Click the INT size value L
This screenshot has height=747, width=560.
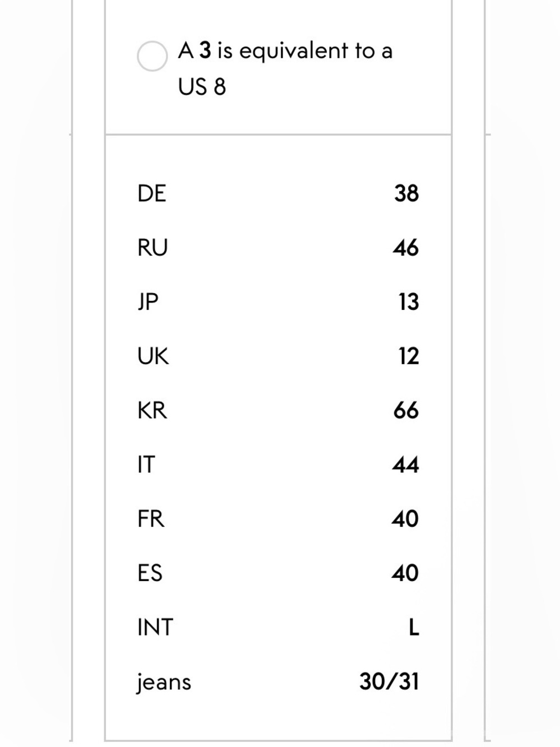tap(414, 628)
